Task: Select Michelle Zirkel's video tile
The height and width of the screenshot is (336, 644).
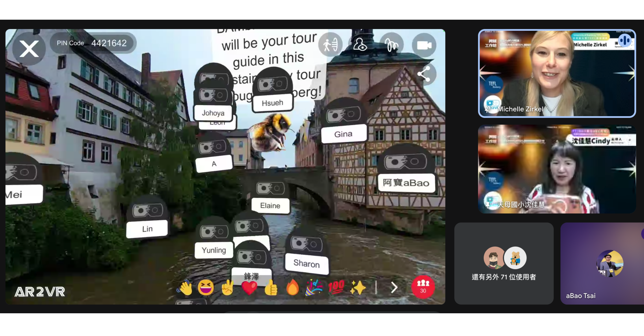Action: pos(557,73)
